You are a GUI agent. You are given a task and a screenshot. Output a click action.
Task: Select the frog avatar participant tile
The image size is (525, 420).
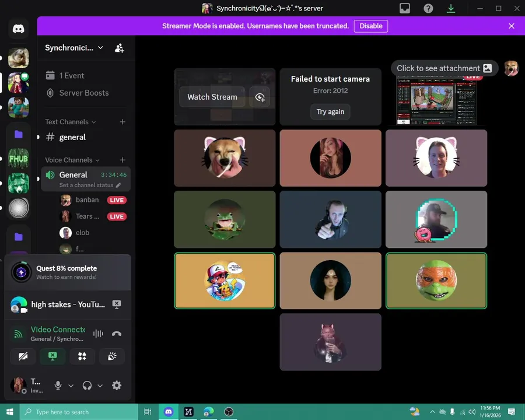pyautogui.click(x=225, y=219)
